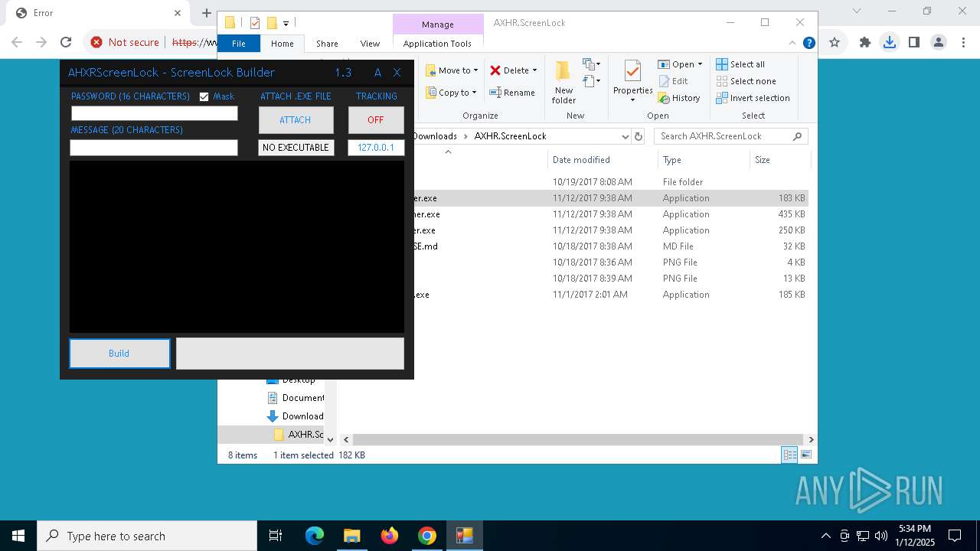Switch to the Details view icon
The height and width of the screenshot is (551, 980).
click(789, 455)
